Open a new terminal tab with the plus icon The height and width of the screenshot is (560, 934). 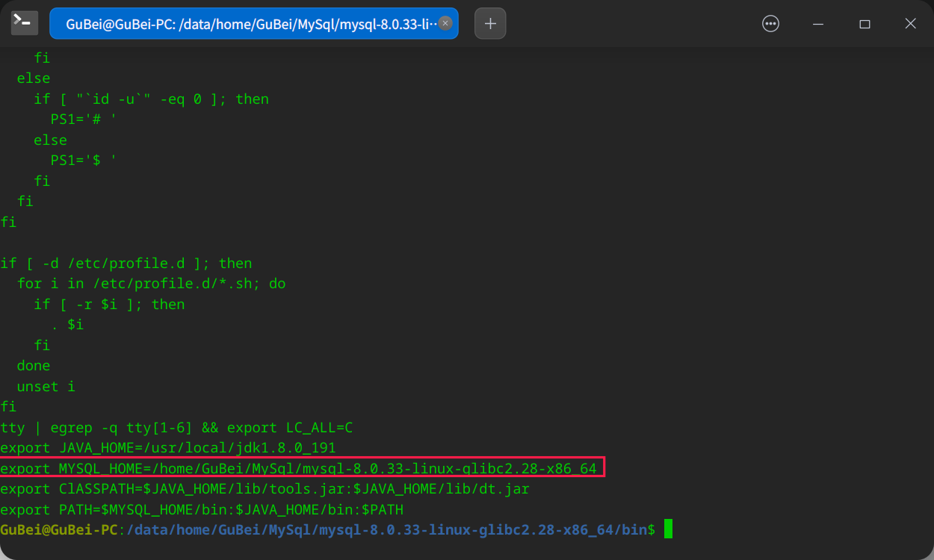pyautogui.click(x=490, y=23)
